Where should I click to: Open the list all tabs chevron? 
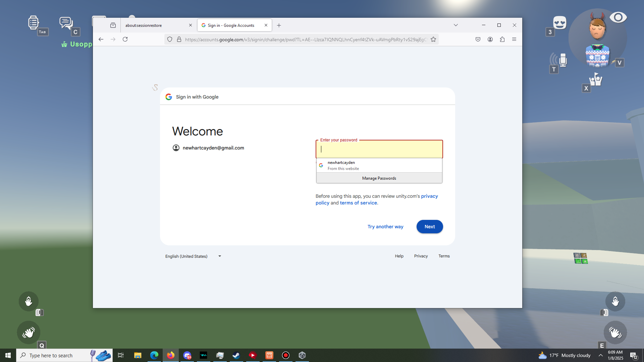pos(455,25)
